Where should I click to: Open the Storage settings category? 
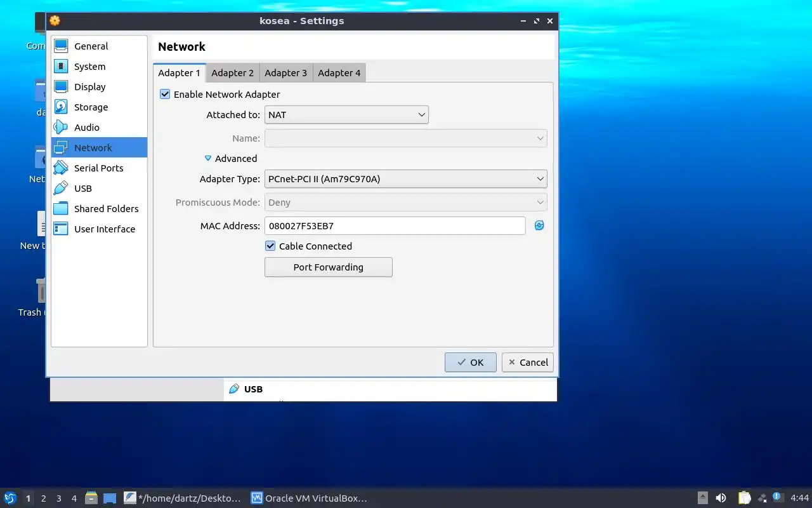pyautogui.click(x=99, y=107)
